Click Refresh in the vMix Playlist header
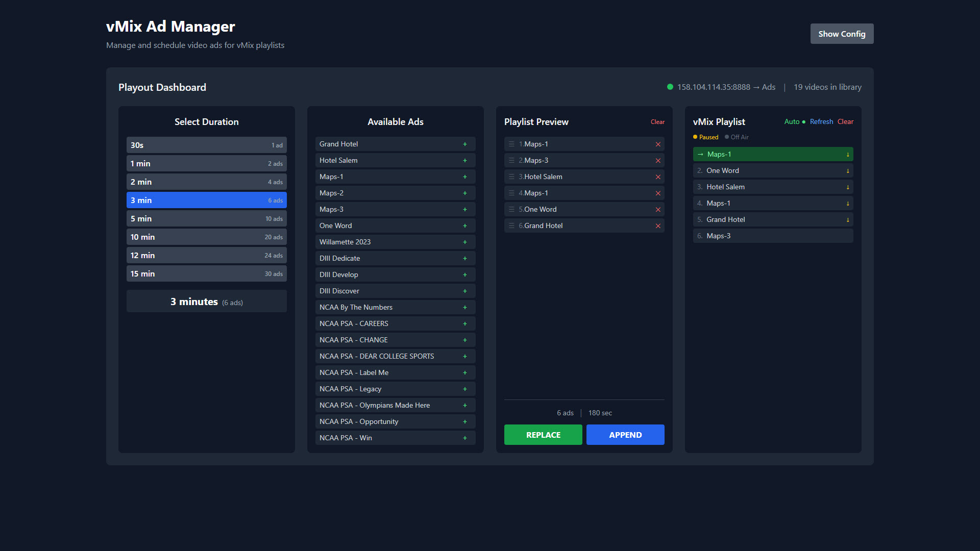Image resolution: width=980 pixels, height=551 pixels. pyautogui.click(x=821, y=122)
